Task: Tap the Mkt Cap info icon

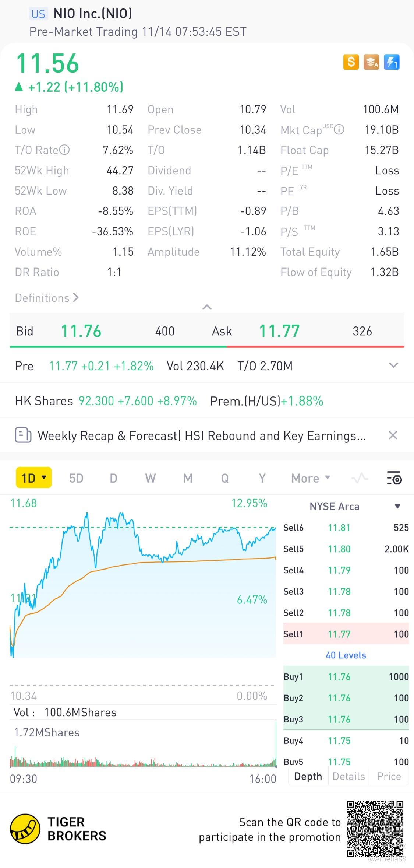Action: 339,130
